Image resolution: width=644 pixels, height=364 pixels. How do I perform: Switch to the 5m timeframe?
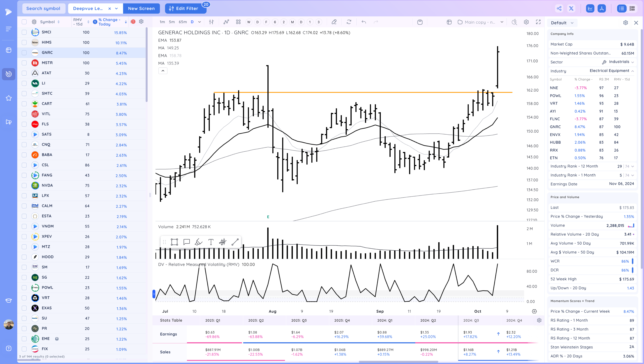click(x=172, y=22)
